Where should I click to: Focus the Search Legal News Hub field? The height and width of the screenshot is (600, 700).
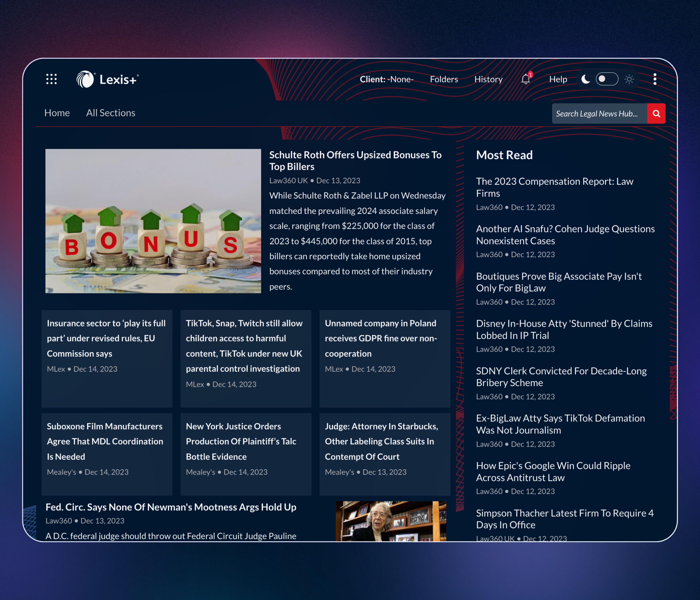click(599, 114)
